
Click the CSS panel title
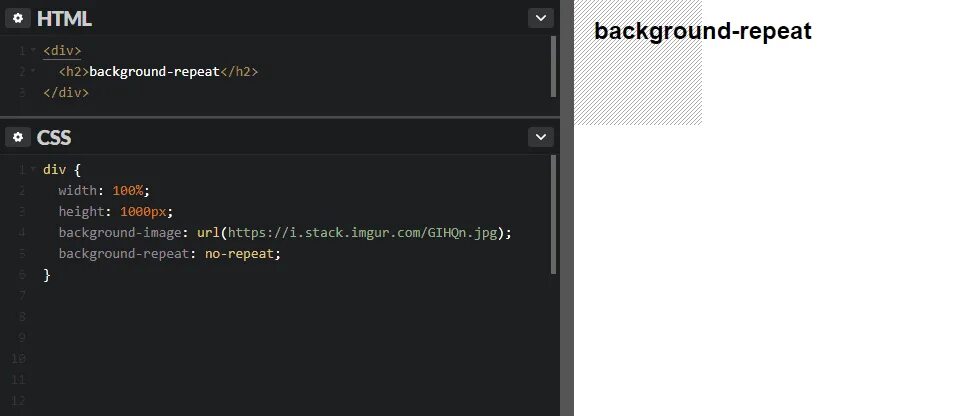click(x=54, y=138)
